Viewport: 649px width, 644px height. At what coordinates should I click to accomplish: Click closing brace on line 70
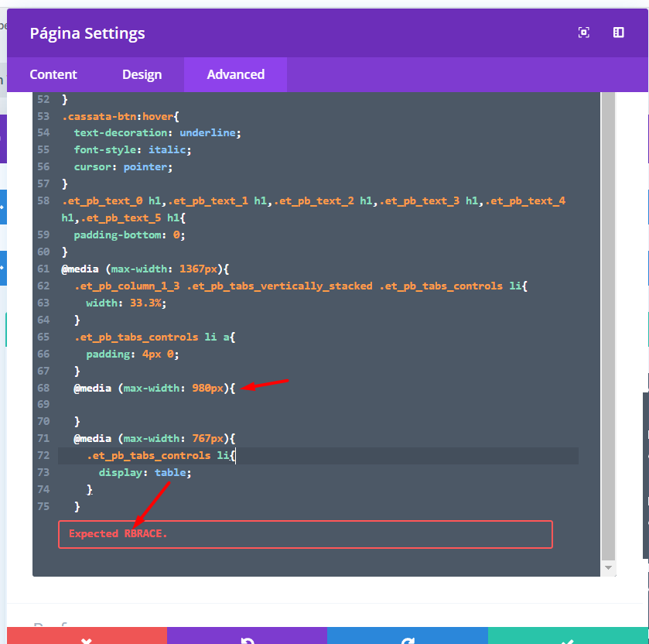point(77,422)
